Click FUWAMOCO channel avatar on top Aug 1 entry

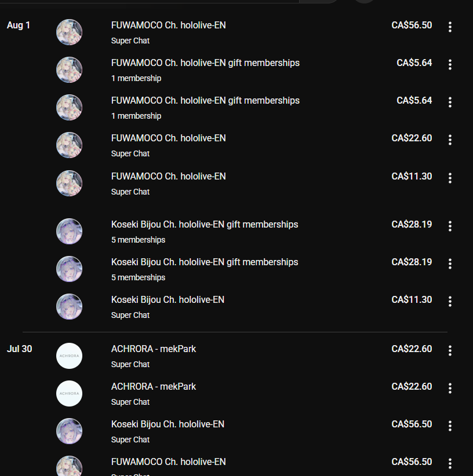[x=69, y=32]
